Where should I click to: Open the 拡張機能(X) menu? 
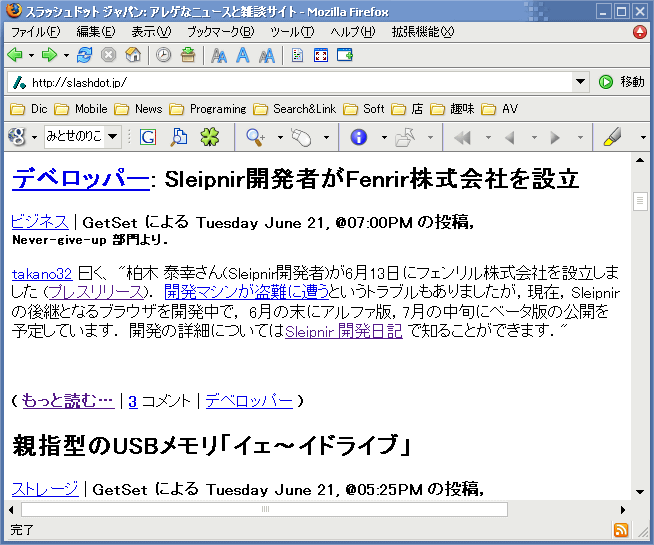pos(423,32)
